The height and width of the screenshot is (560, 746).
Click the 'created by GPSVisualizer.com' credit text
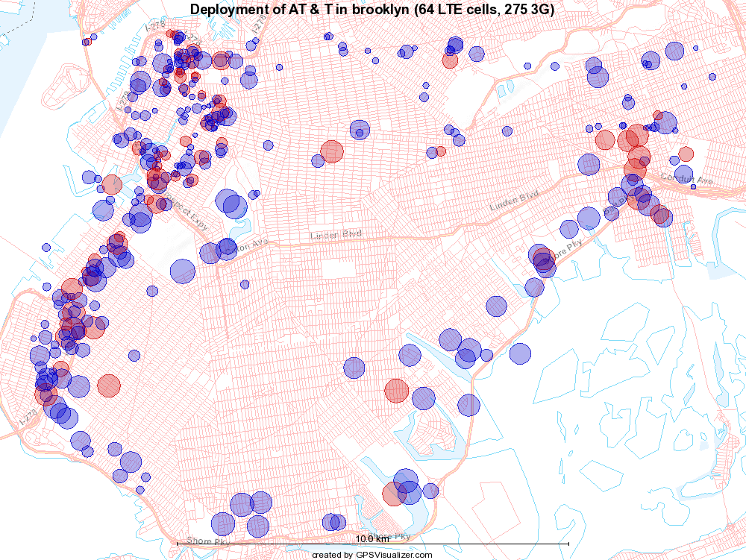coord(372,555)
